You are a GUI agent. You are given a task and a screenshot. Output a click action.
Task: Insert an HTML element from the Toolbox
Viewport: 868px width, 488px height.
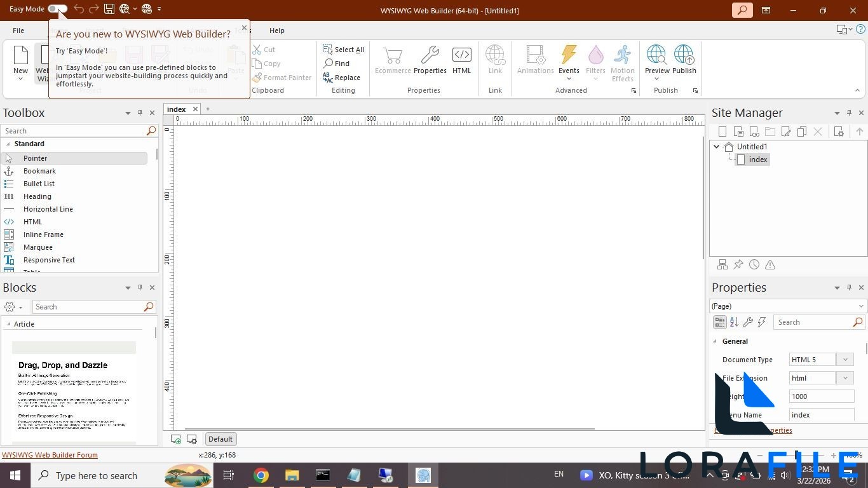click(32, 221)
